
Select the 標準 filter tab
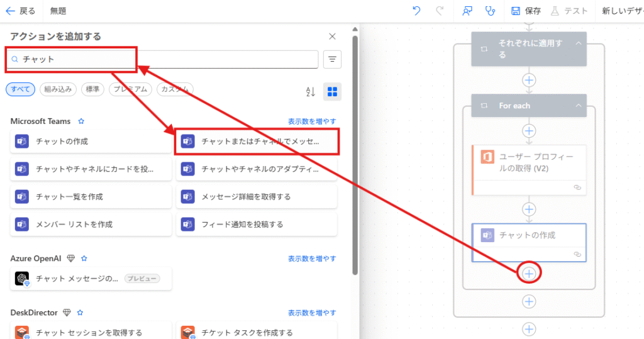click(93, 89)
